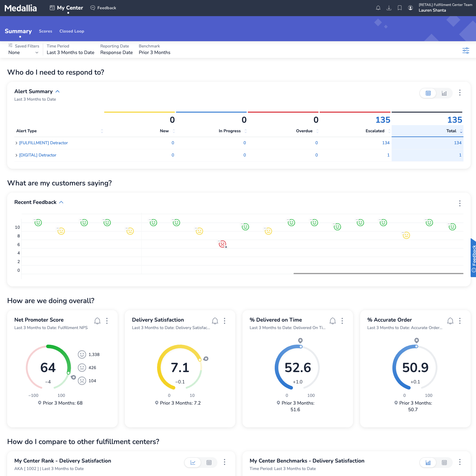The width and height of the screenshot is (476, 476).
Task: Open the user profile icon
Action: coord(410,8)
